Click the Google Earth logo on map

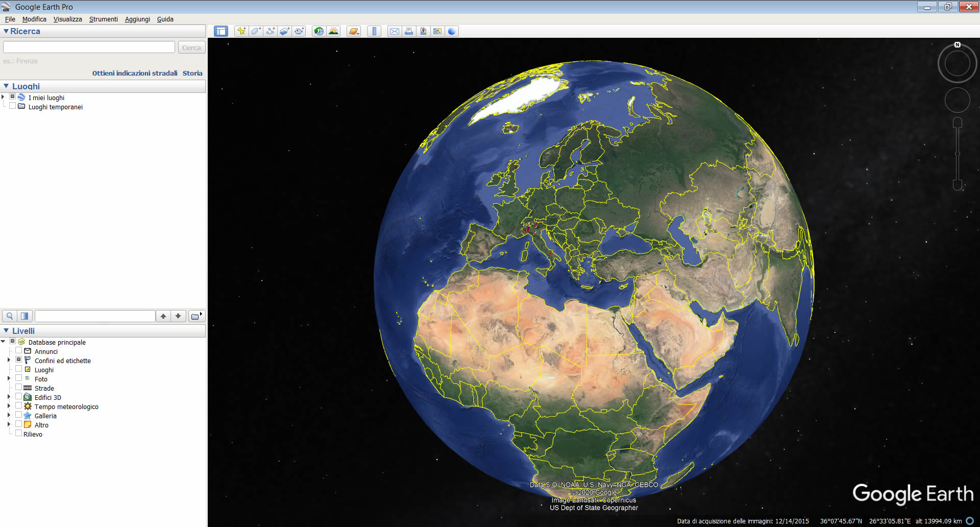(x=913, y=494)
